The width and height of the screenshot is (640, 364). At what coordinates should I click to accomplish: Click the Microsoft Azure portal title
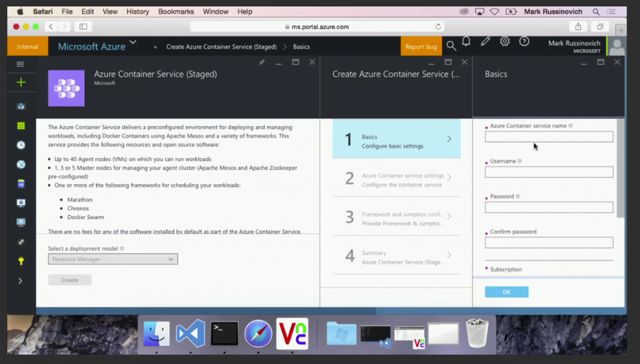click(x=91, y=47)
